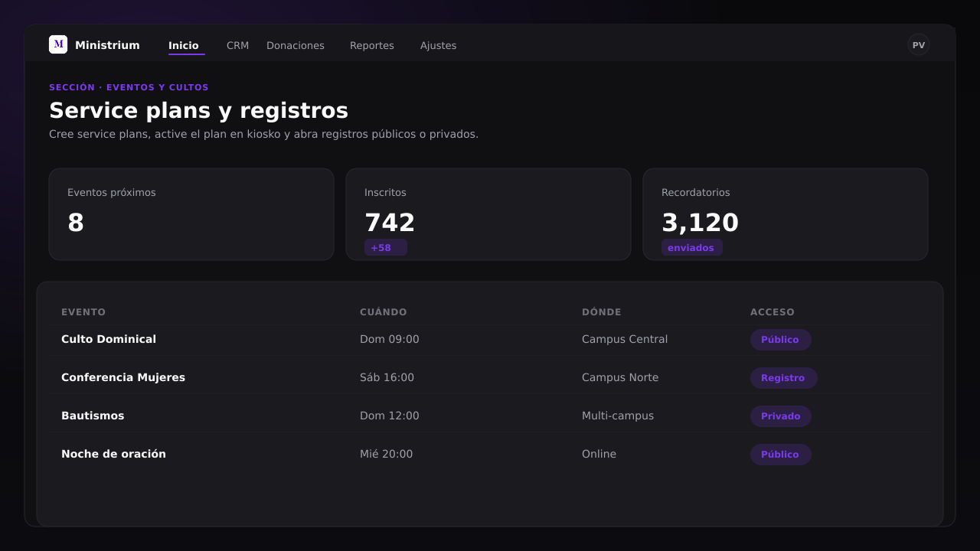Screen dimensions: 980x551
Task: Click the Ministrium brand name
Action: point(107,45)
